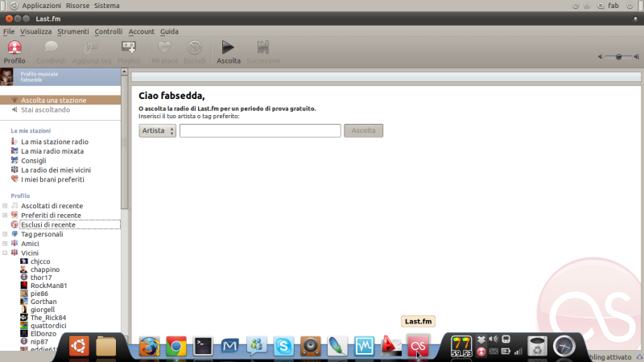644x362 pixels.
Task: Open La radio dei miei vicini
Action: 56,170
